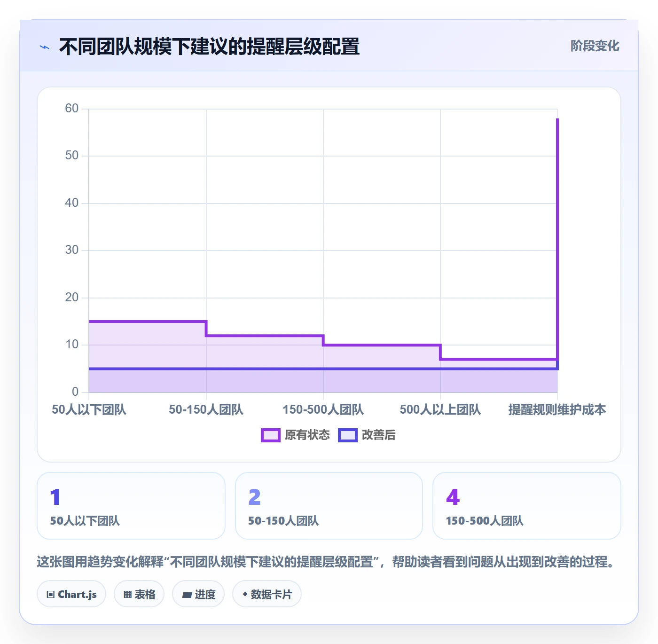Click the diamond icon in 数据卡片 chip
The width and height of the screenshot is (658, 644).
pyautogui.click(x=245, y=594)
